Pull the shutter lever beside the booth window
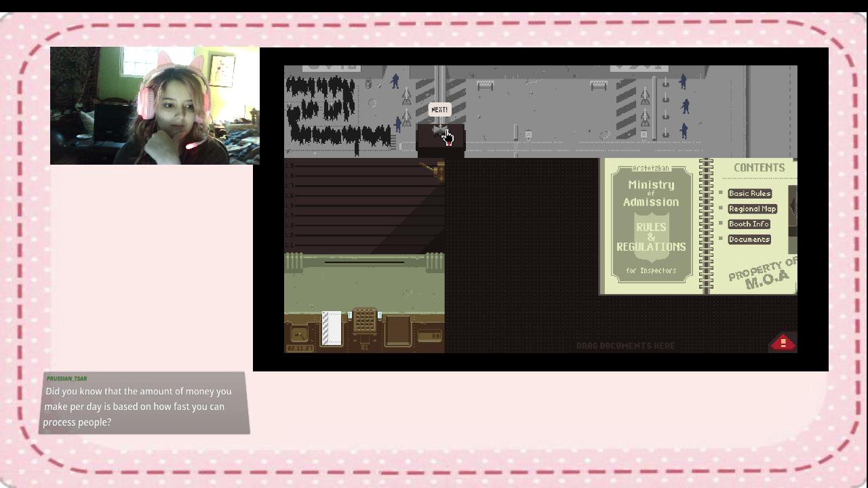This screenshot has height=488, width=868. coord(432,171)
